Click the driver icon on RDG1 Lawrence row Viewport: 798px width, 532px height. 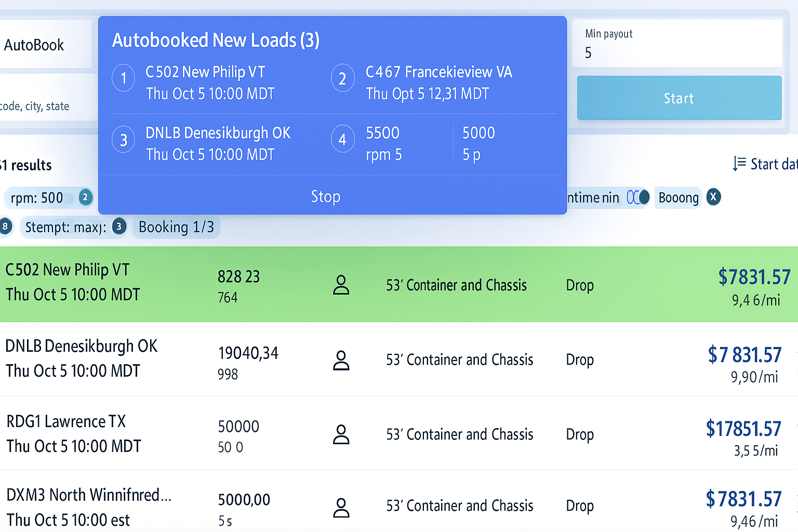[341, 434]
